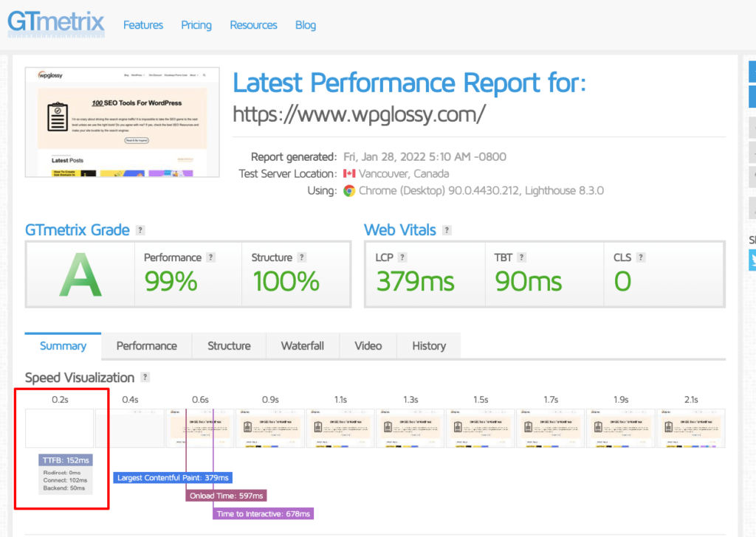Open the History tab
756x537 pixels.
429,346
